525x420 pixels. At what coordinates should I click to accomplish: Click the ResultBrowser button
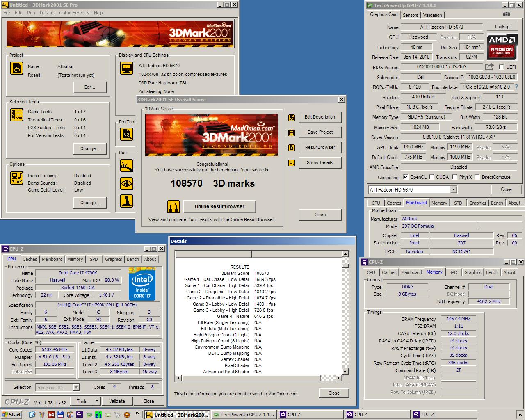[320, 148]
